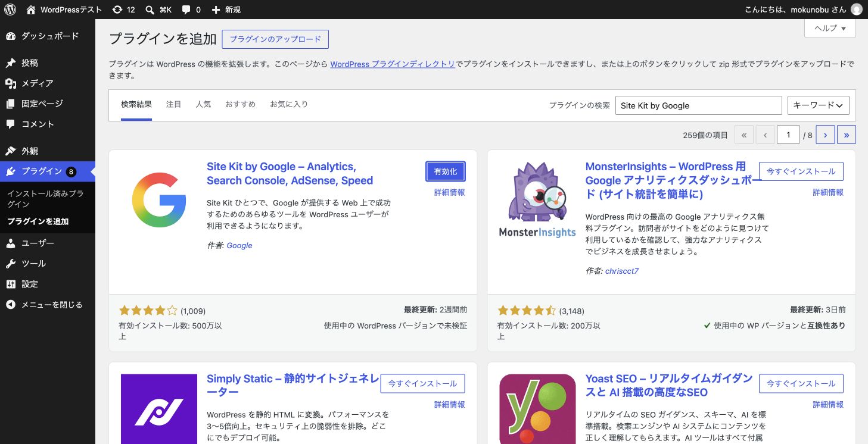Install Yoast SEO with 今すぐインストール

pyautogui.click(x=801, y=383)
